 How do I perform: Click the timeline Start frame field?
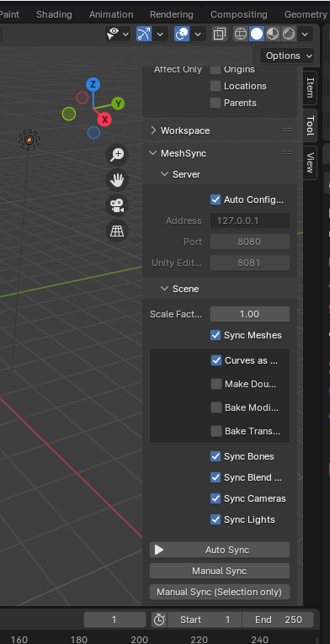click(x=205, y=620)
